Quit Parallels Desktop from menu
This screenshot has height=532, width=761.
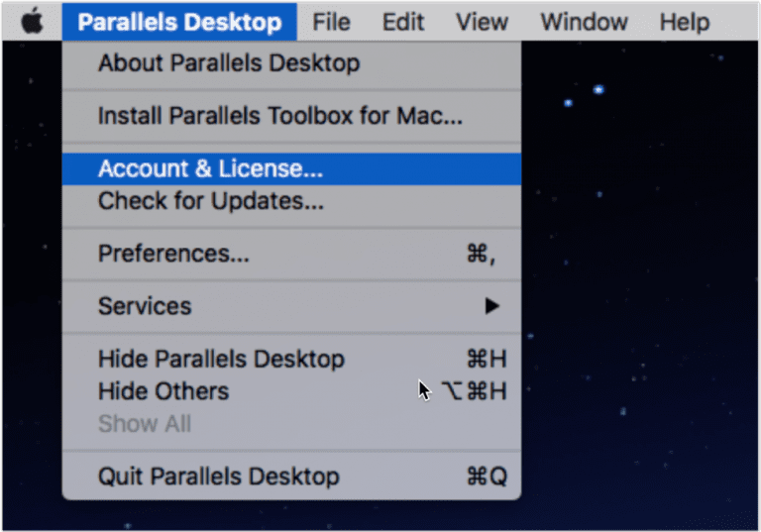click(291, 477)
